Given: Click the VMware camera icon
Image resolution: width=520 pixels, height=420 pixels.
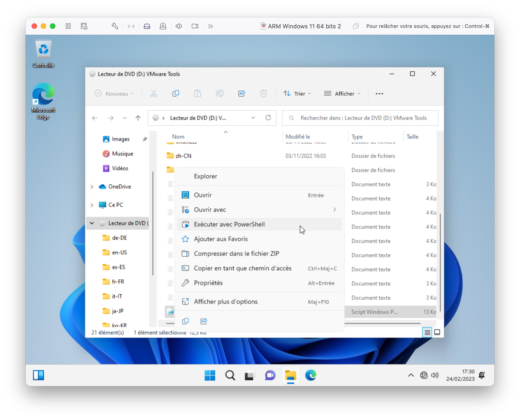Looking at the screenshot, I should 195,26.
